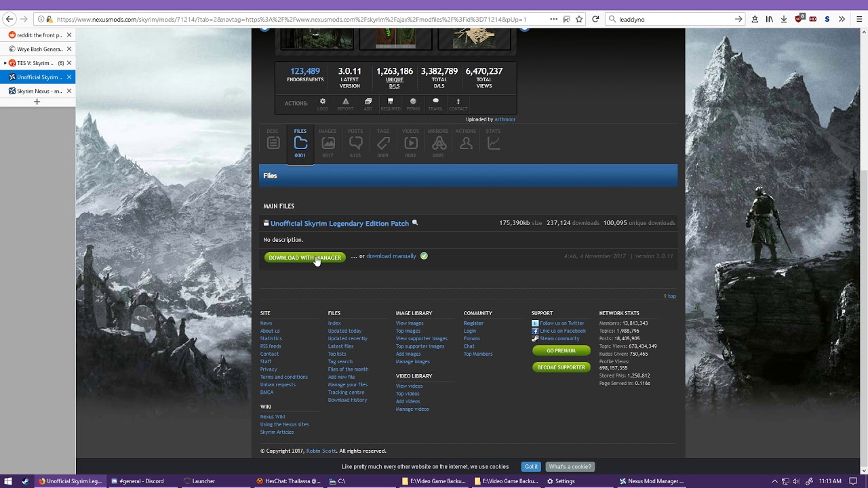Viewport: 868px width, 488px height.
Task: Click the Add action icon
Action: click(368, 104)
